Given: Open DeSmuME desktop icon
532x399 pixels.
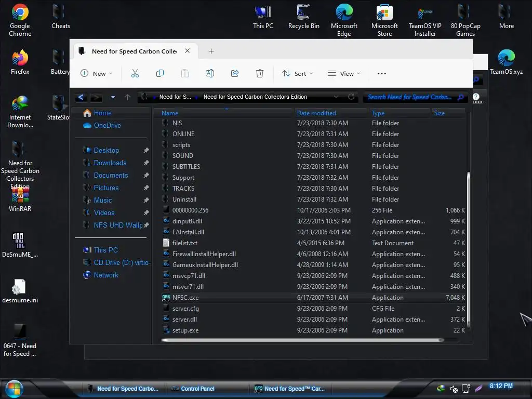Looking at the screenshot, I should click(x=20, y=245).
